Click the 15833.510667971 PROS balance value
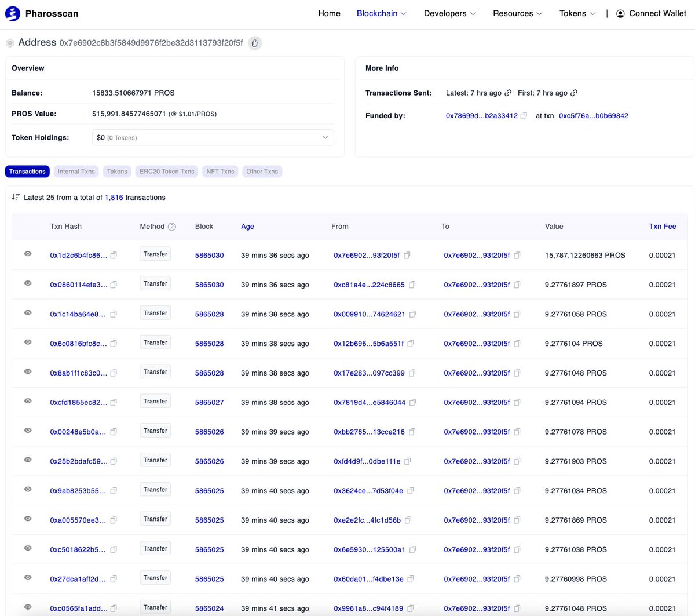Image resolution: width=695 pixels, height=616 pixels. (133, 93)
